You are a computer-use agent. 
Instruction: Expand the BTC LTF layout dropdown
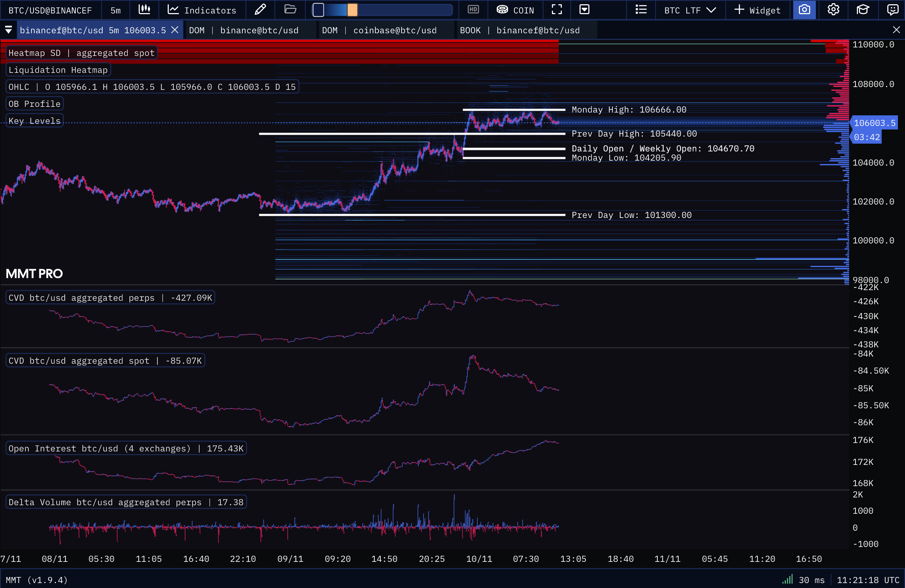[x=690, y=10]
